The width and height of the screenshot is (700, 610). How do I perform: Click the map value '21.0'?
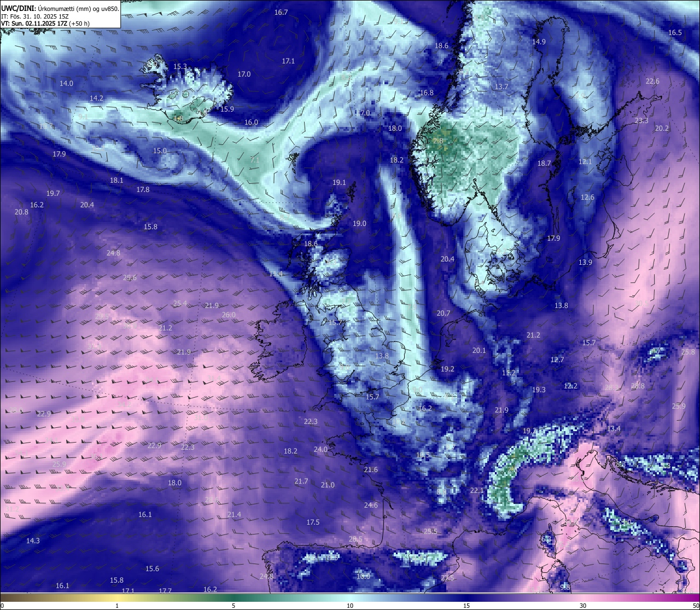pyautogui.click(x=328, y=485)
